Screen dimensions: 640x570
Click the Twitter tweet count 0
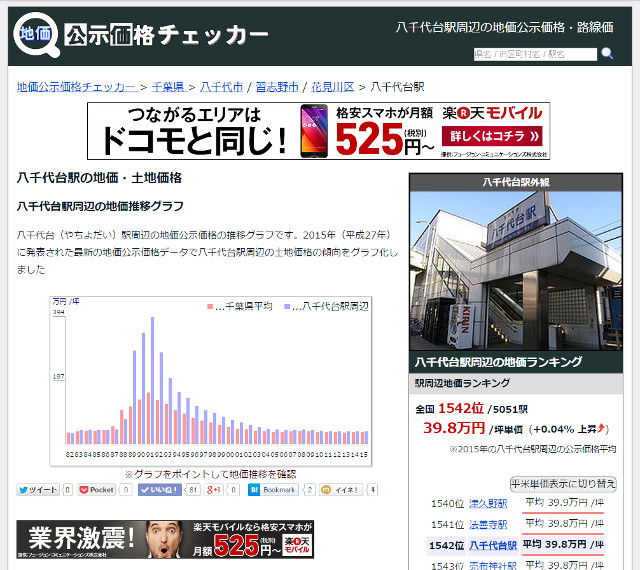(68, 490)
